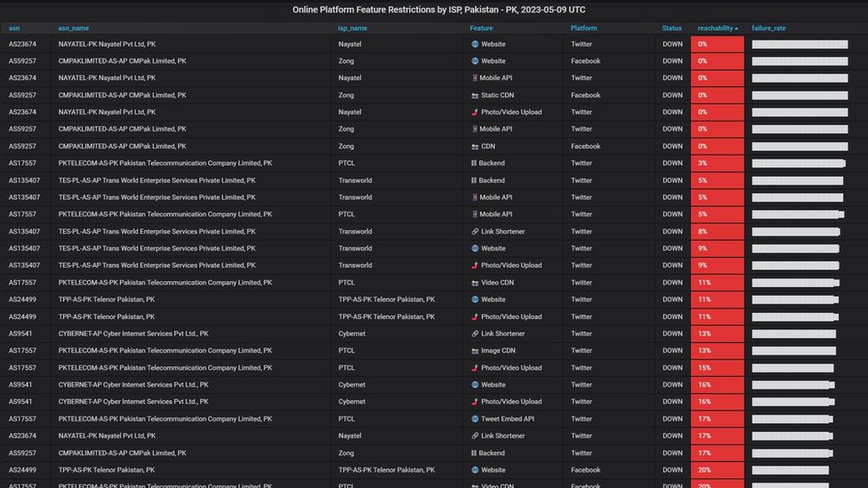Click the Website globe icon in the Cybernet row

(x=474, y=385)
